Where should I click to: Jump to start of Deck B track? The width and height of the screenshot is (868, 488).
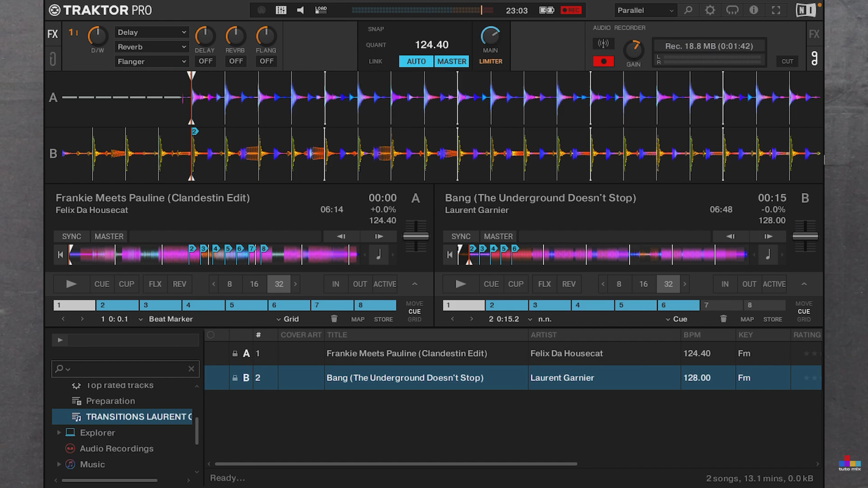point(449,255)
